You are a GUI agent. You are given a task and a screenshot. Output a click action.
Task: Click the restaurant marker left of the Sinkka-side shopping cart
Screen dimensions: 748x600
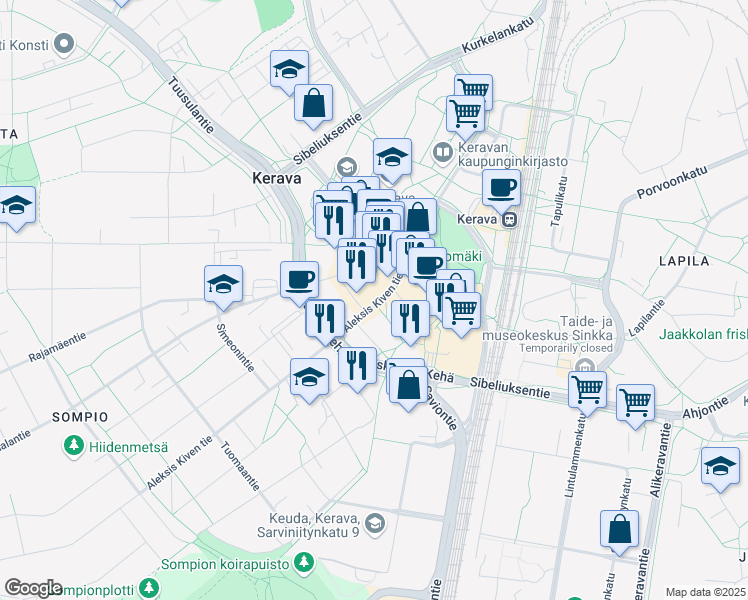point(410,321)
